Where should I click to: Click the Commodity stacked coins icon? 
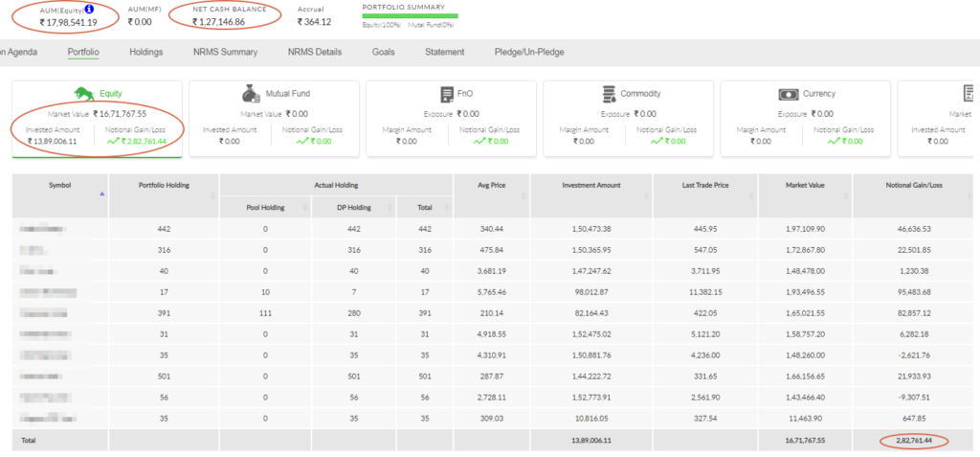click(x=609, y=94)
